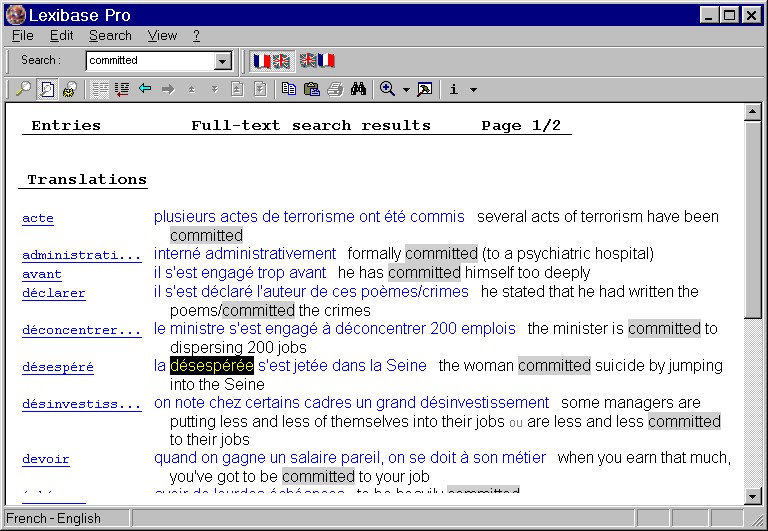
Task: Open the 'administrati...' entry link
Action: 82,255
